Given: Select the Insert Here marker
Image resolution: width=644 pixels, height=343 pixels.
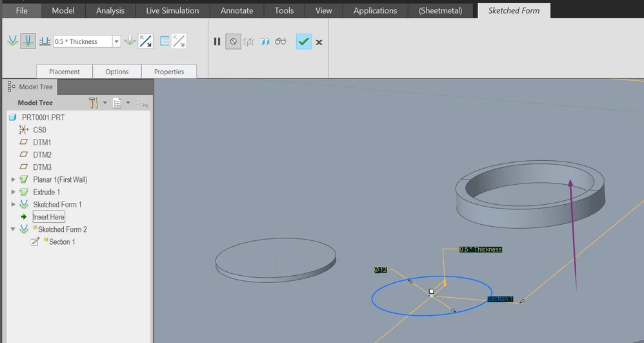Looking at the screenshot, I should coord(48,217).
